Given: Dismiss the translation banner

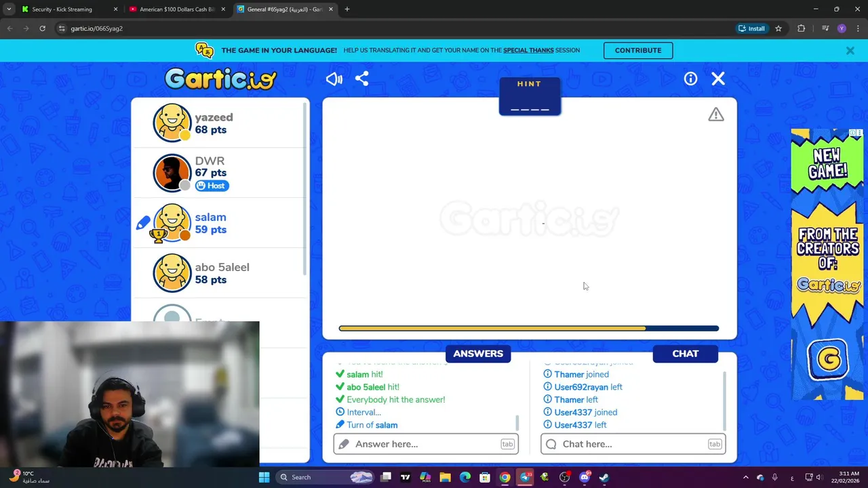Looking at the screenshot, I should point(850,50).
